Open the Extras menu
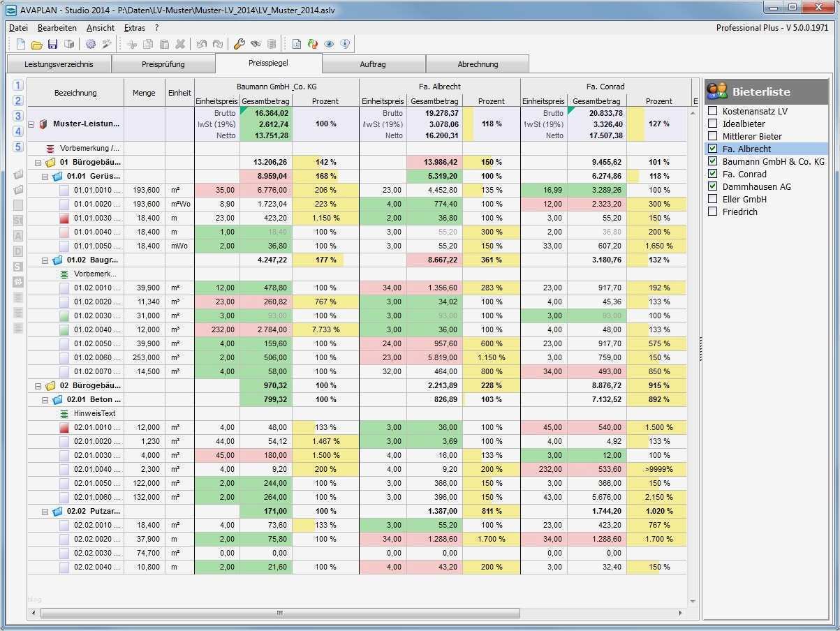Image resolution: width=840 pixels, height=631 pixels. point(134,27)
